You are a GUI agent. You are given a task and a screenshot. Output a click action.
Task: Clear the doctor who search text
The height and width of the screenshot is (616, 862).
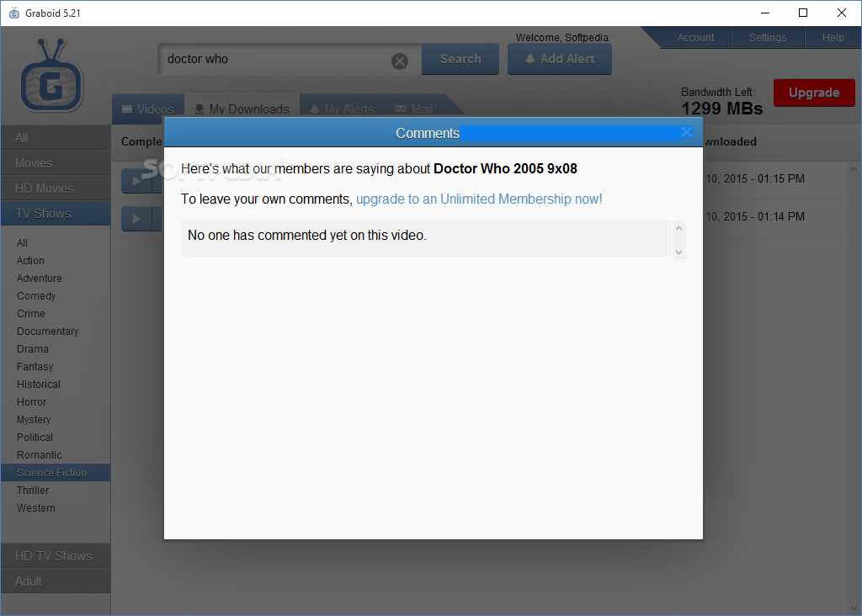(x=400, y=61)
